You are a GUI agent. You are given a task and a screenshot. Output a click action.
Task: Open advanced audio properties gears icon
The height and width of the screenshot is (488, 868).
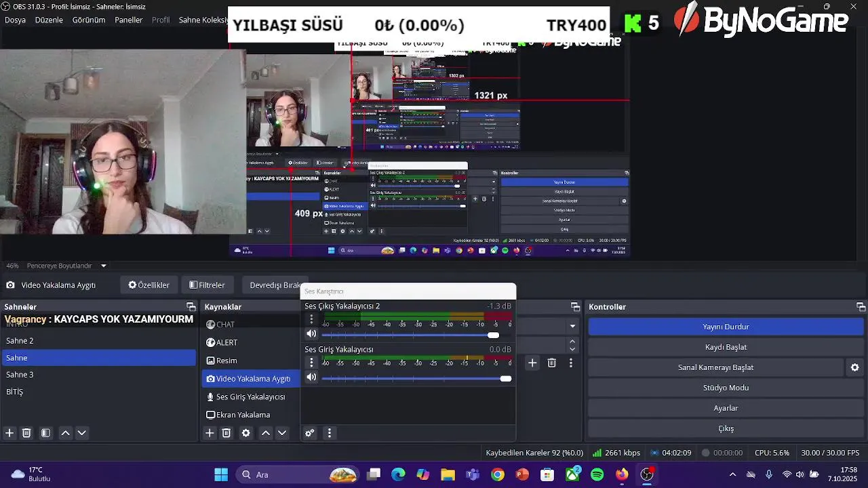tap(309, 433)
